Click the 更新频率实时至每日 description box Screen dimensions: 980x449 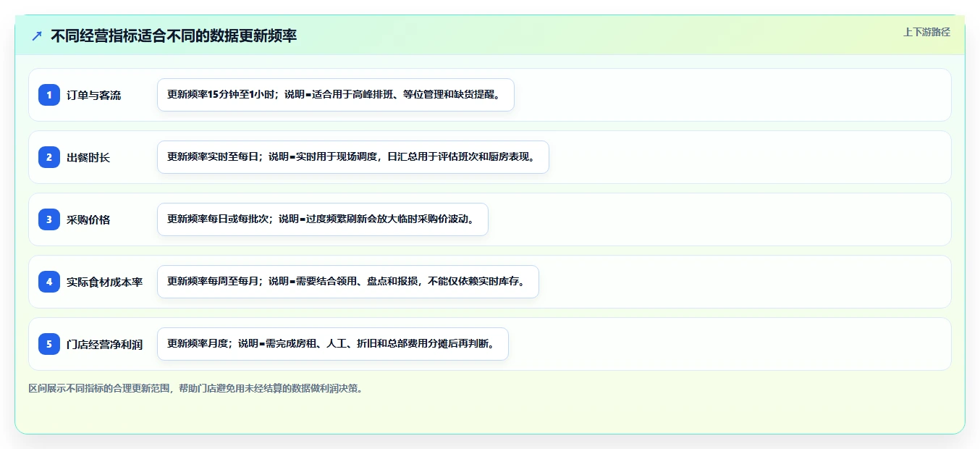point(353,157)
